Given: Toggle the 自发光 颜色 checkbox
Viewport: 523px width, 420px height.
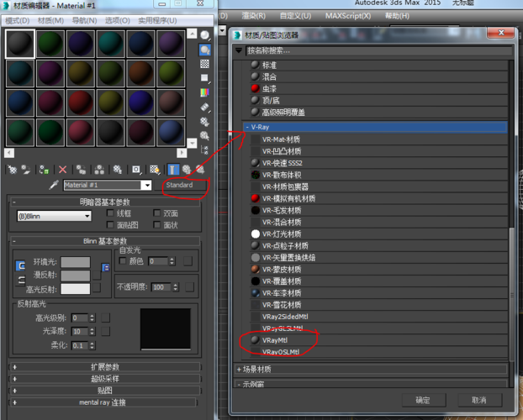Looking at the screenshot, I should 123,260.
